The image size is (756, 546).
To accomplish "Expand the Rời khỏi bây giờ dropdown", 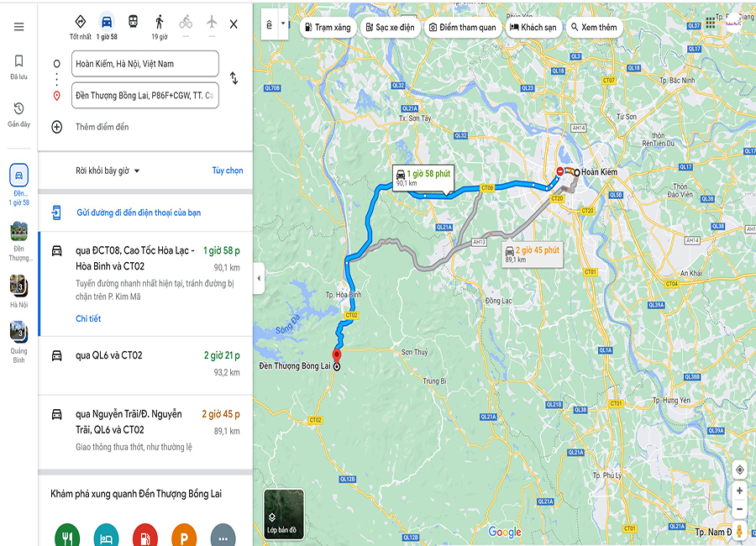I will tap(108, 171).
